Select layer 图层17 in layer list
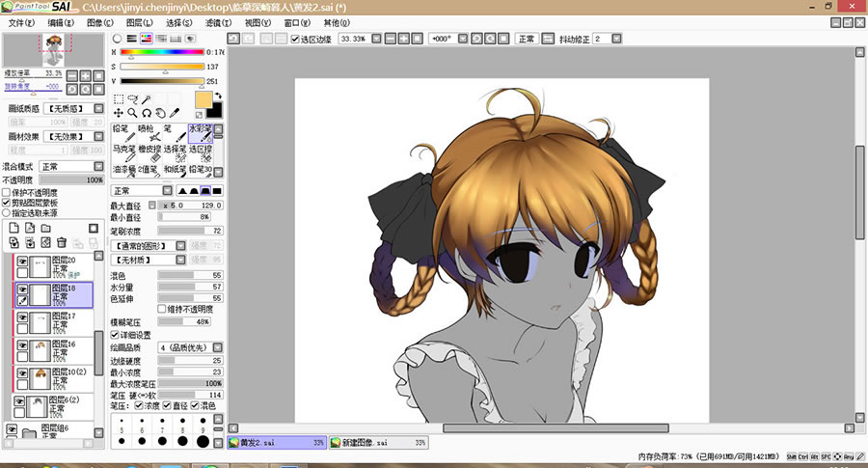 coord(53,323)
